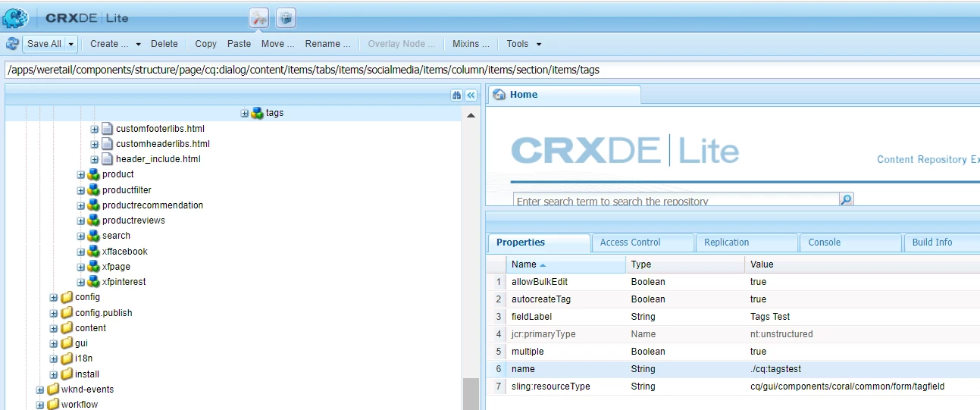
Task: Expand the product node
Action: 81,174
